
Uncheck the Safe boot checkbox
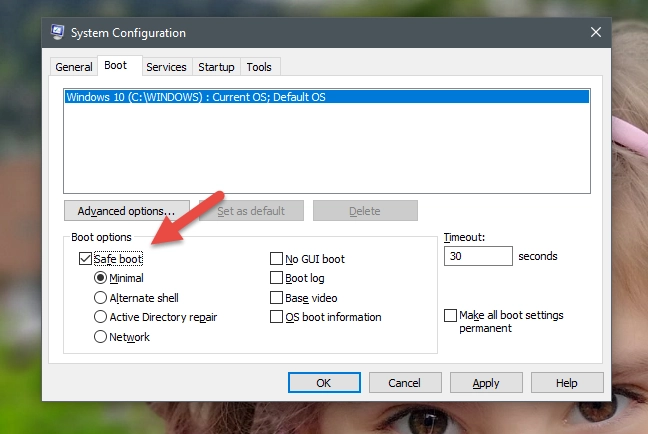click(x=85, y=259)
